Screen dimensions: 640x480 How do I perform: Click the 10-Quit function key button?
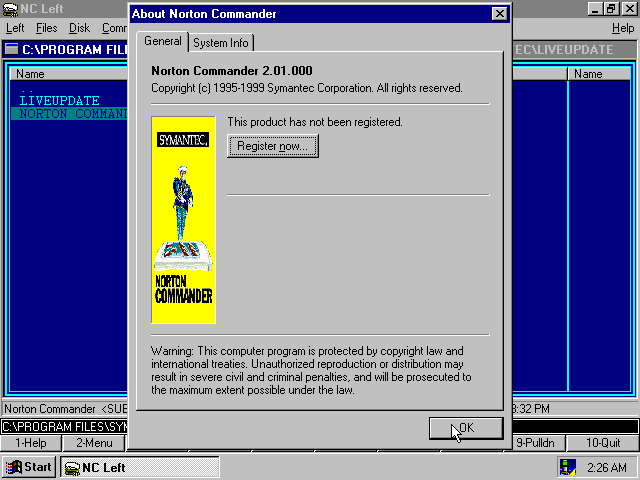tap(603, 443)
